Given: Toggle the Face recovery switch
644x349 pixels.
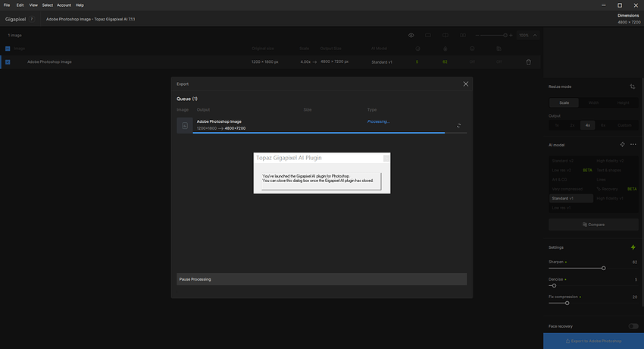Looking at the screenshot, I should [x=633, y=326].
